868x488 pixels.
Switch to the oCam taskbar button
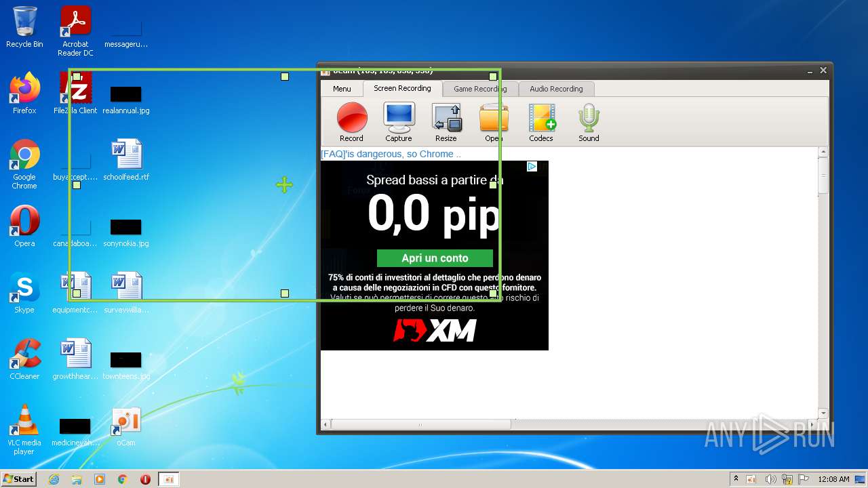click(169, 479)
